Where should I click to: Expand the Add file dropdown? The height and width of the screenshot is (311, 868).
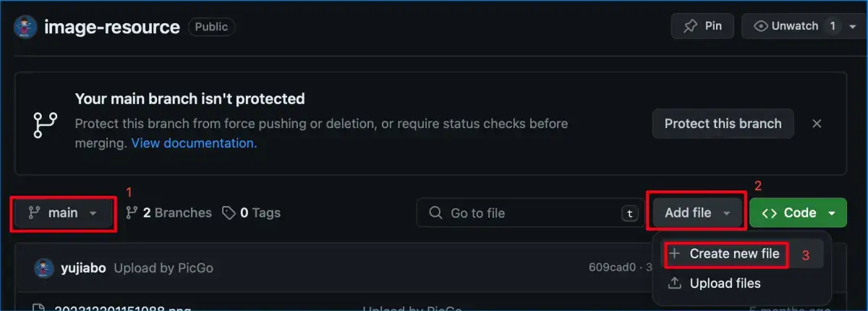point(697,213)
